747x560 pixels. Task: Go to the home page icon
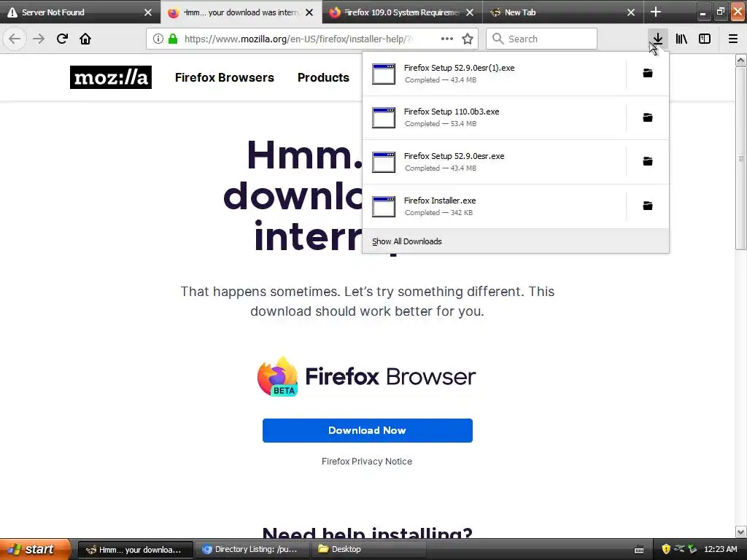click(x=85, y=39)
